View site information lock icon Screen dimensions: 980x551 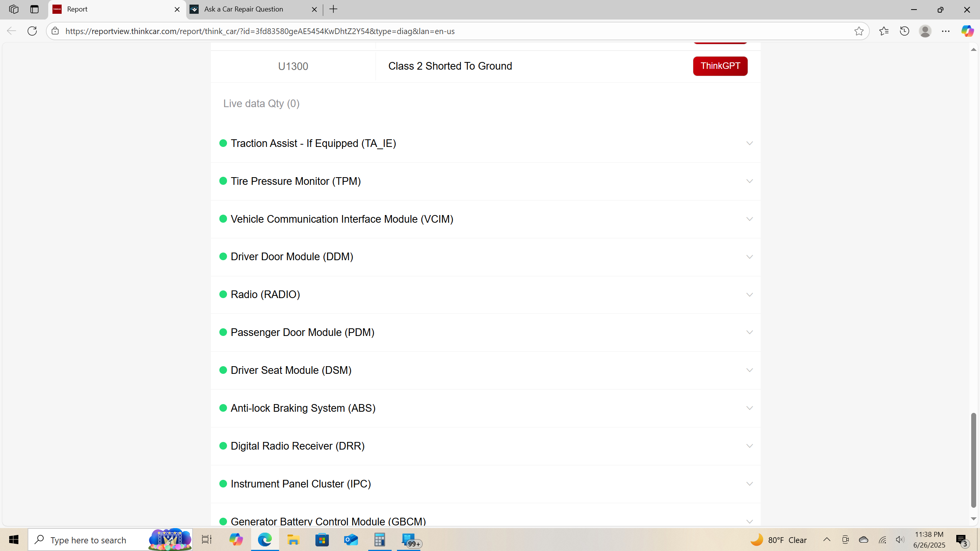click(x=56, y=31)
